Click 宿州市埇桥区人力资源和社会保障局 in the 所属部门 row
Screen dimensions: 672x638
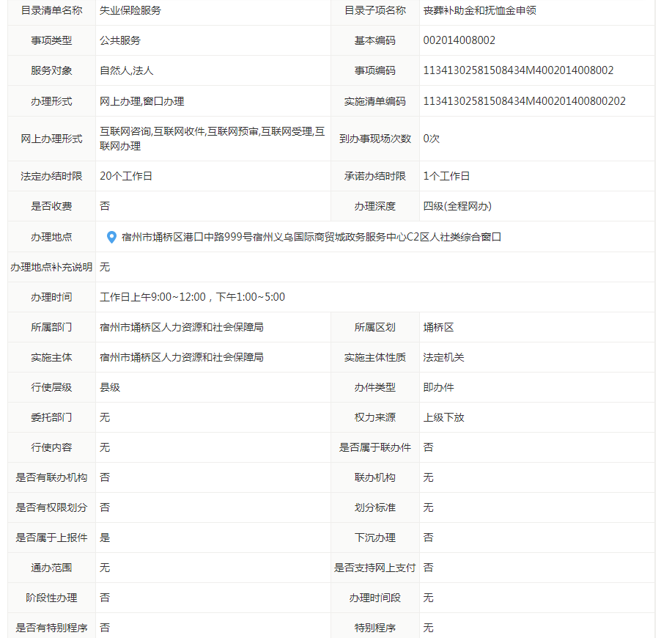tap(181, 327)
